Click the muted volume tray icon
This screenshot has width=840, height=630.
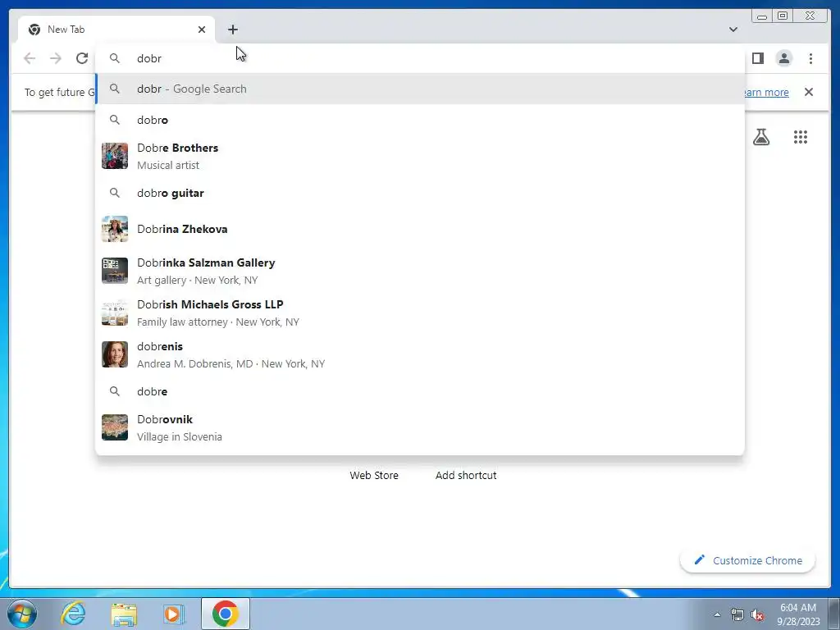click(757, 614)
